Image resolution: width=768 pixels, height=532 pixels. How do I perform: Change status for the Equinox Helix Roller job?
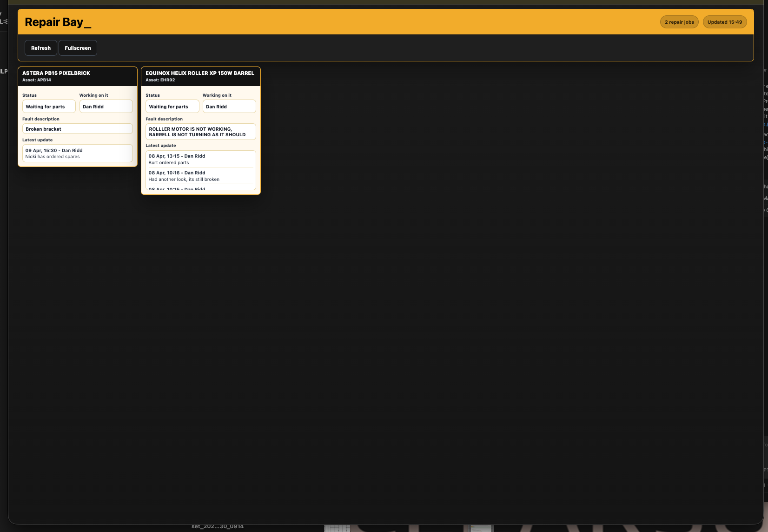(x=172, y=106)
